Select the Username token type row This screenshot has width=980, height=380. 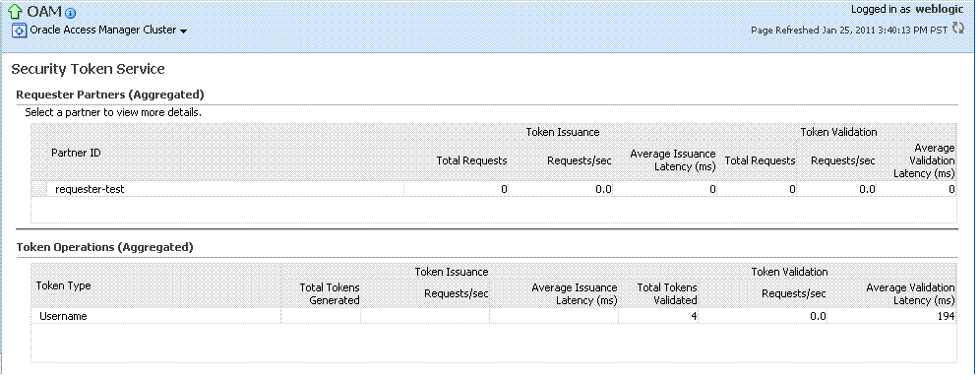494,316
